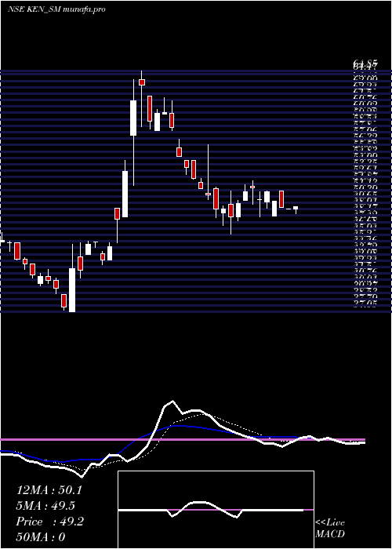Click the 'Price : 49.2' reading
The width and height of the screenshot is (392, 549).
[50, 522]
